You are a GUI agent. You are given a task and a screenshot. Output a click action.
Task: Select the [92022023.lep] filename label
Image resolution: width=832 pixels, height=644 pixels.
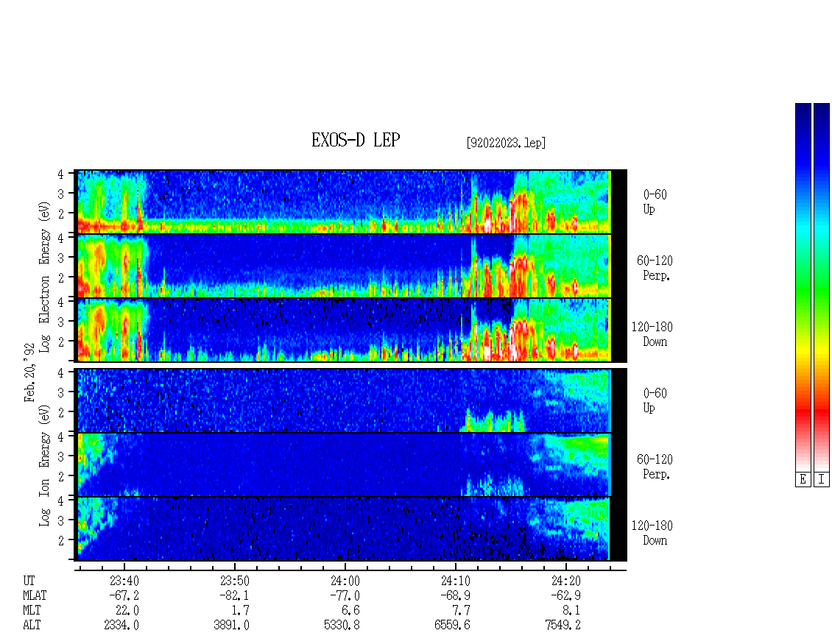(x=506, y=143)
